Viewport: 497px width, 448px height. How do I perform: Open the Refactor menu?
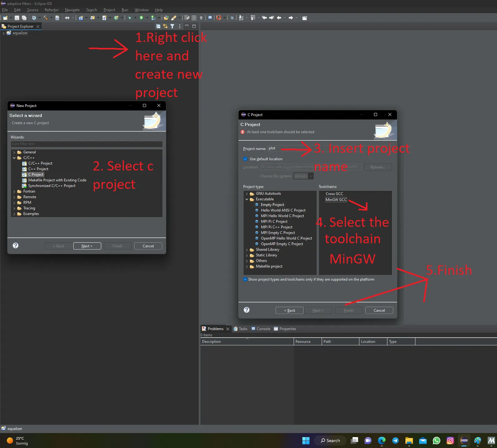[x=52, y=10]
